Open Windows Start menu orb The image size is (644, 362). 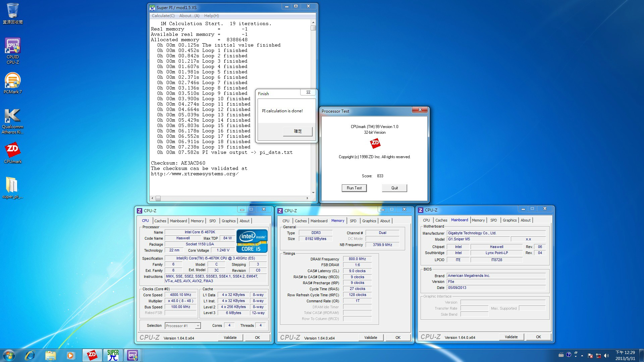9,355
